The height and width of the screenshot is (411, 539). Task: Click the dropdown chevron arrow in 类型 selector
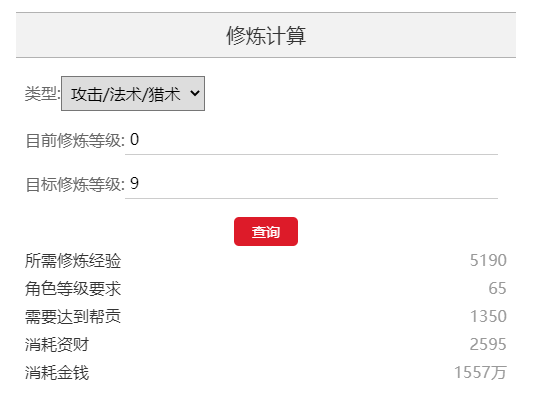pyautogui.click(x=195, y=93)
